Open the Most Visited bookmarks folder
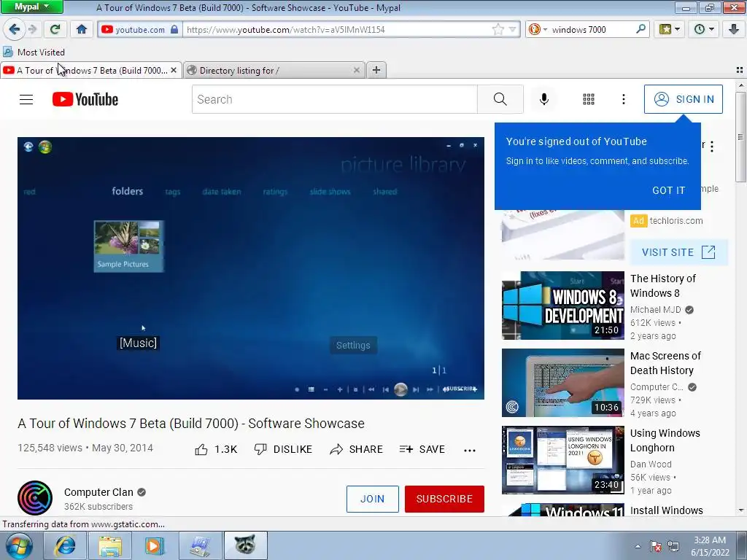Screen dimensions: 747x560 click(x=34, y=52)
